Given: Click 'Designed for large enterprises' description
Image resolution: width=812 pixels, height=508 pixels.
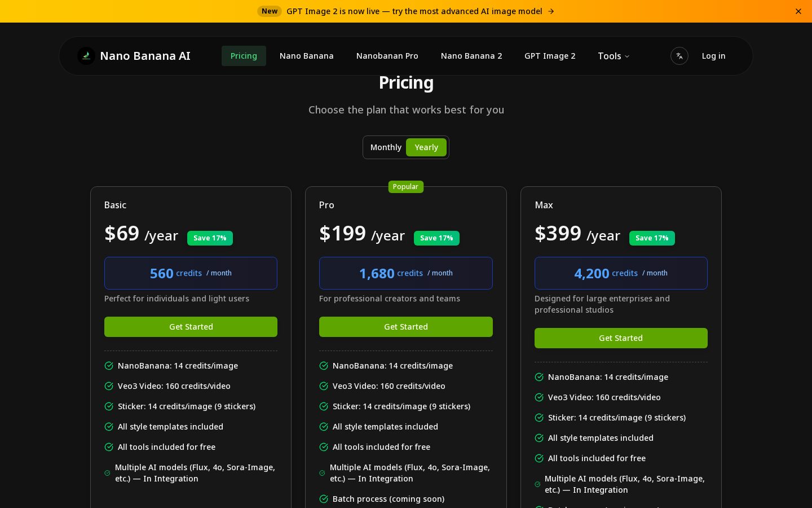Looking at the screenshot, I should point(602,304).
